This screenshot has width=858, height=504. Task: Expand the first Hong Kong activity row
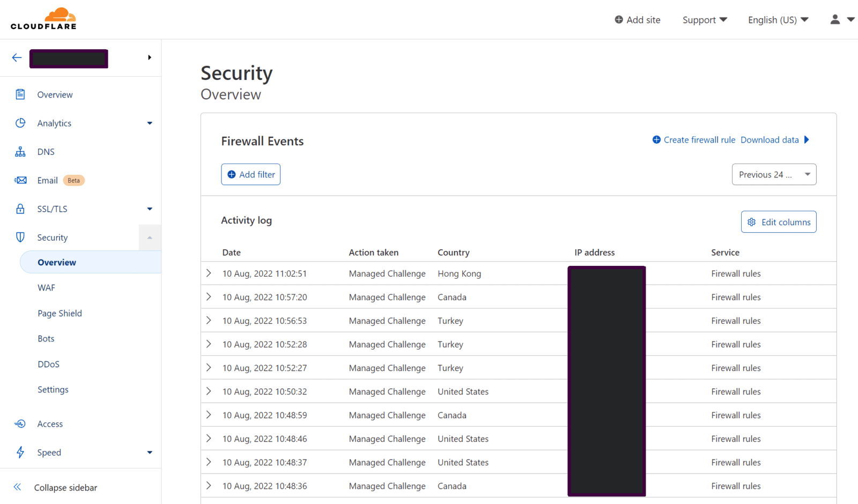click(x=209, y=273)
